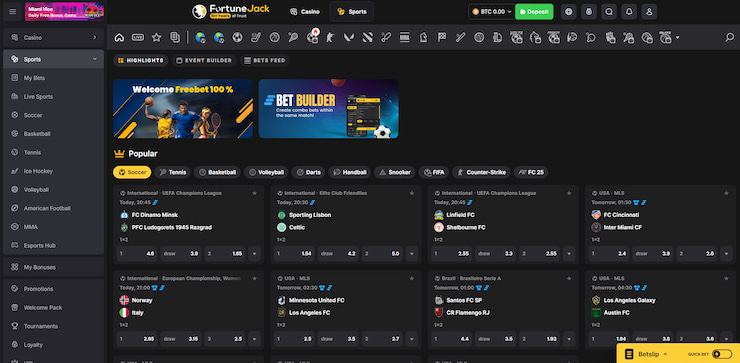Open the hamburger menu in the header

click(13, 12)
